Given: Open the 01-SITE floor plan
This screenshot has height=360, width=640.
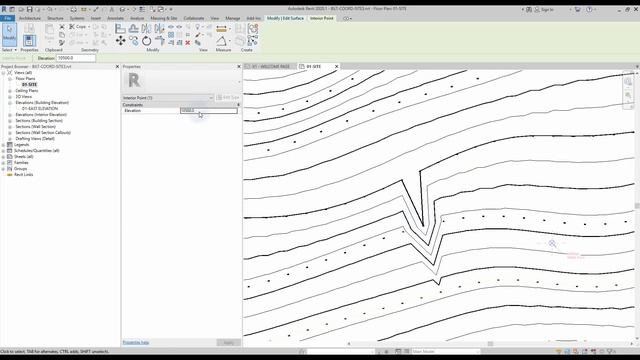Looking at the screenshot, I should point(29,84).
